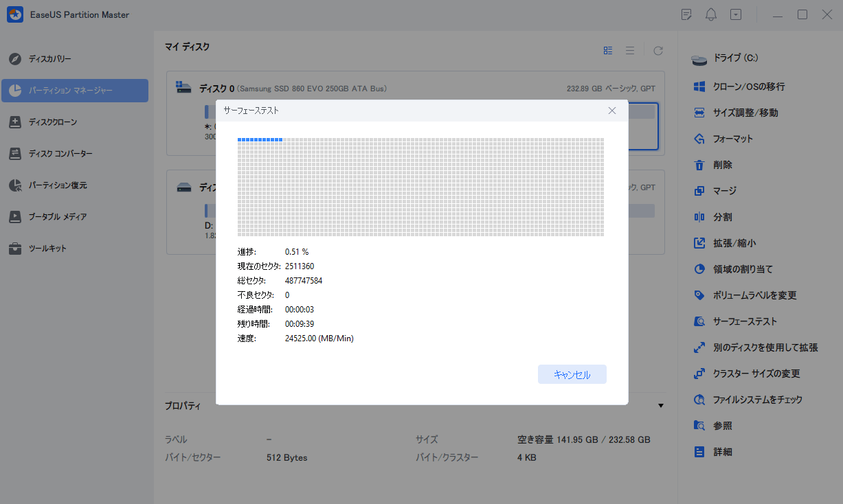Click the ディスク コンバーター icon
843x504 pixels.
[15, 154]
